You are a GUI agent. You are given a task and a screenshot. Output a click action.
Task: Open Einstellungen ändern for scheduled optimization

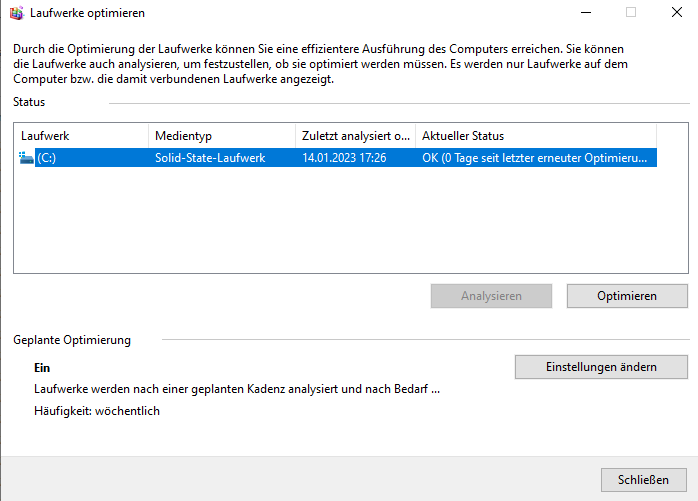tap(601, 367)
